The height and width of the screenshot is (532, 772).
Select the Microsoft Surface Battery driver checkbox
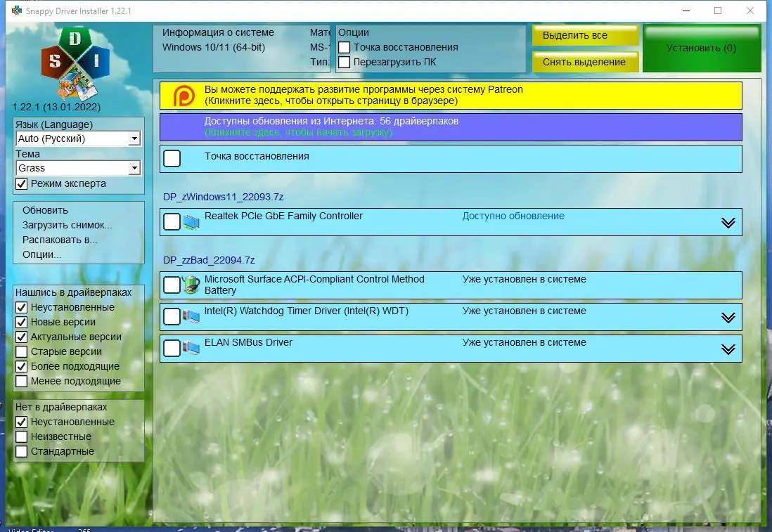click(172, 285)
